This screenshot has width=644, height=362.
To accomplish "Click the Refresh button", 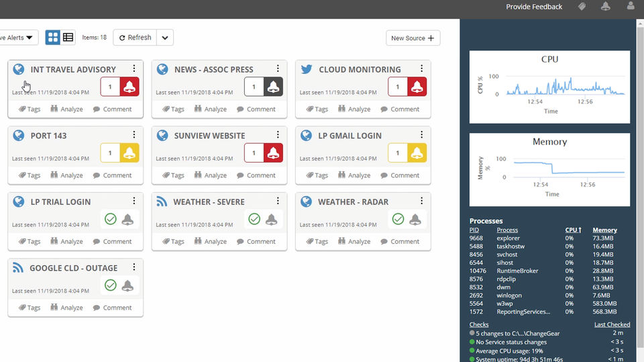I will pos(135,38).
